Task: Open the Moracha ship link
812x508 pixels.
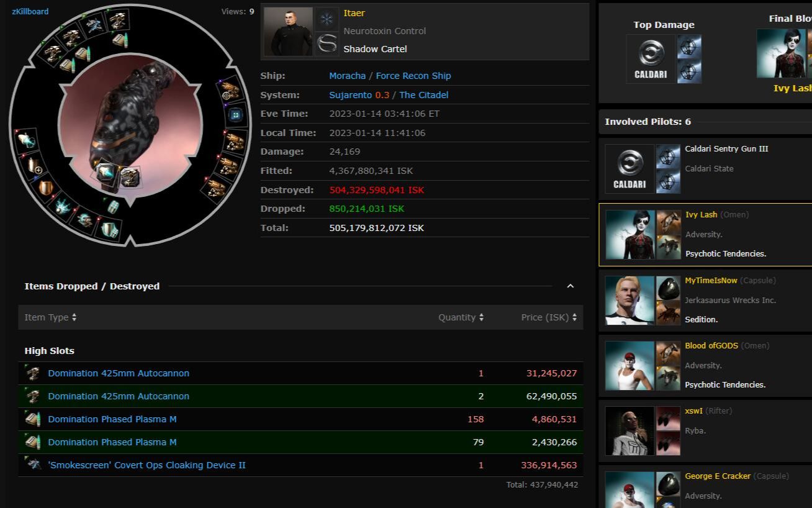Action: tap(348, 76)
